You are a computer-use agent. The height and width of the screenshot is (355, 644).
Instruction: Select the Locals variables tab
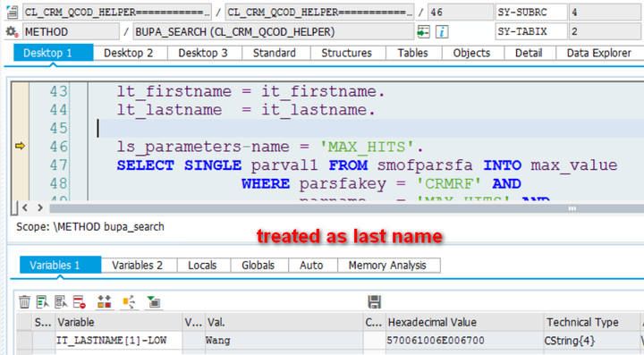coord(202,266)
